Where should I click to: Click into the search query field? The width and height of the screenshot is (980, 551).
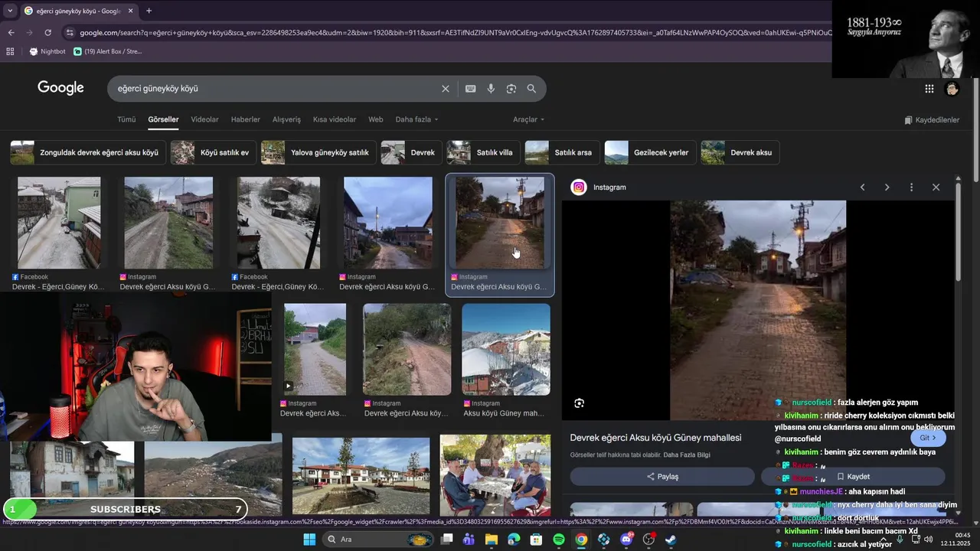pos(276,89)
